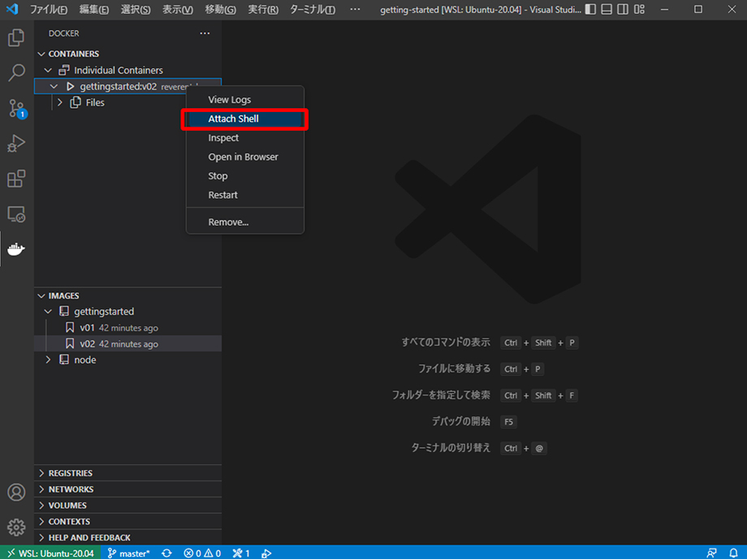Open the feedback icon in status bar

pos(712,554)
